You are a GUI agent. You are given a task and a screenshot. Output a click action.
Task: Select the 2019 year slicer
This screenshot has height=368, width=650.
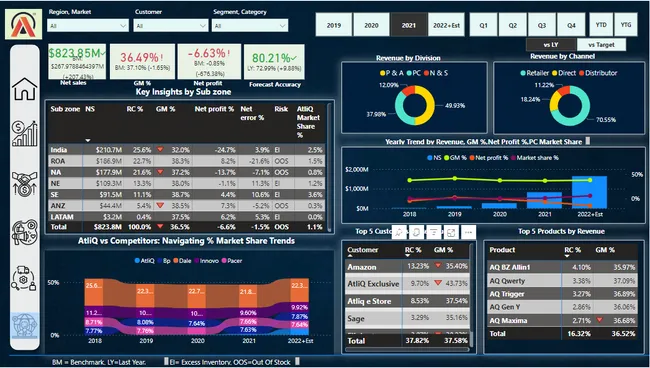click(334, 25)
